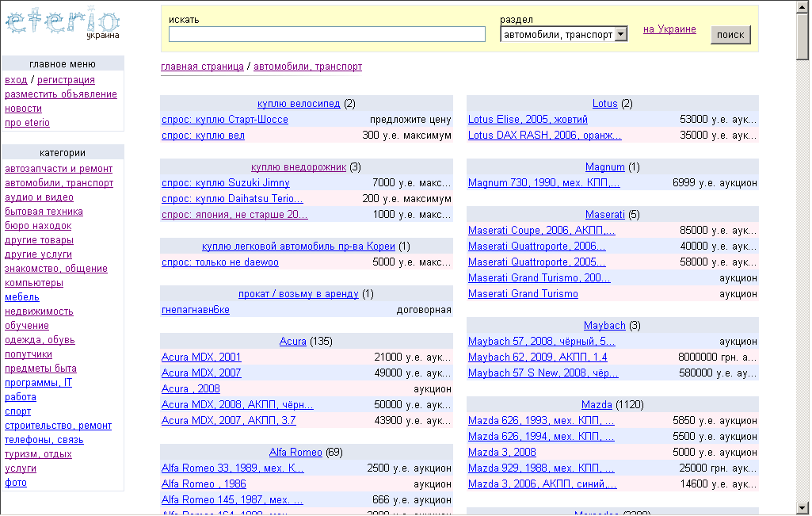This screenshot has width=812, height=516.
Task: Open куплю легковой автомобиль пр-ва Кореи heading
Action: click(299, 246)
